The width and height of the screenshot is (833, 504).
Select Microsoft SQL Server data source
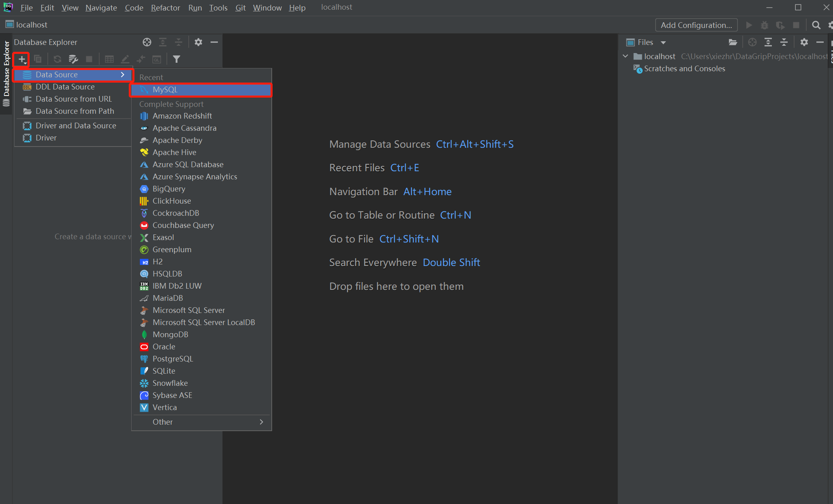pyautogui.click(x=201, y=310)
